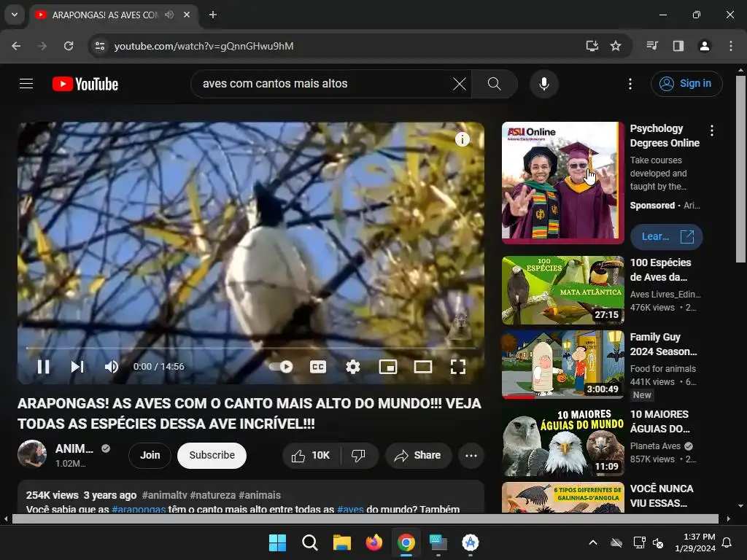This screenshot has width=747, height=560.
Task: Reload the YouTube page
Action: click(x=69, y=46)
